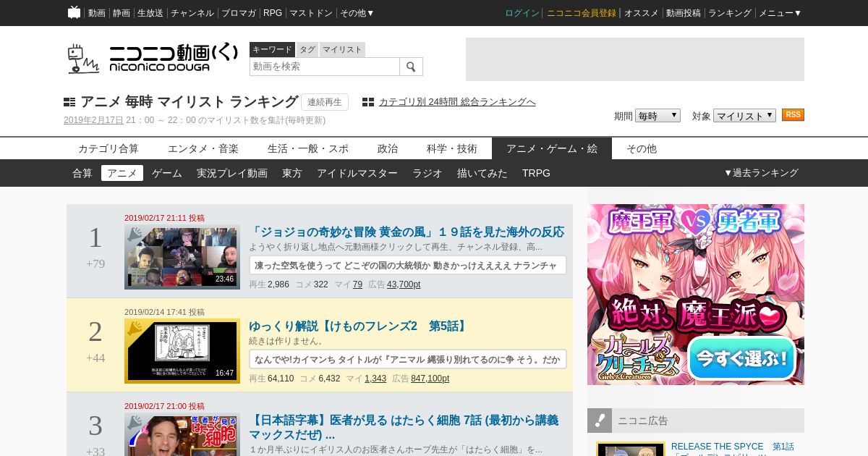Click megaphone ad icon on rank 2 thumbnail
Viewport: 868px width, 456px height.
coord(135,329)
